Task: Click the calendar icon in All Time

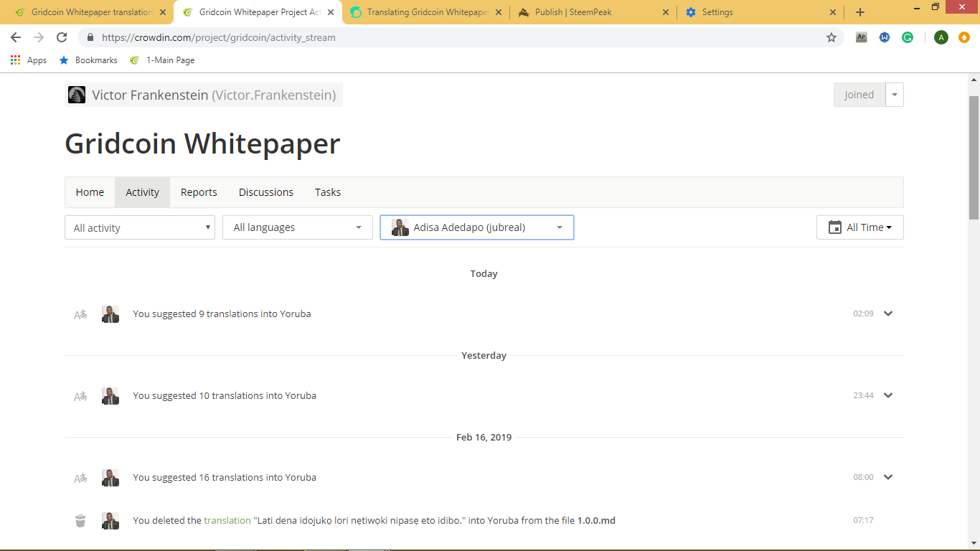Action: 835,227
